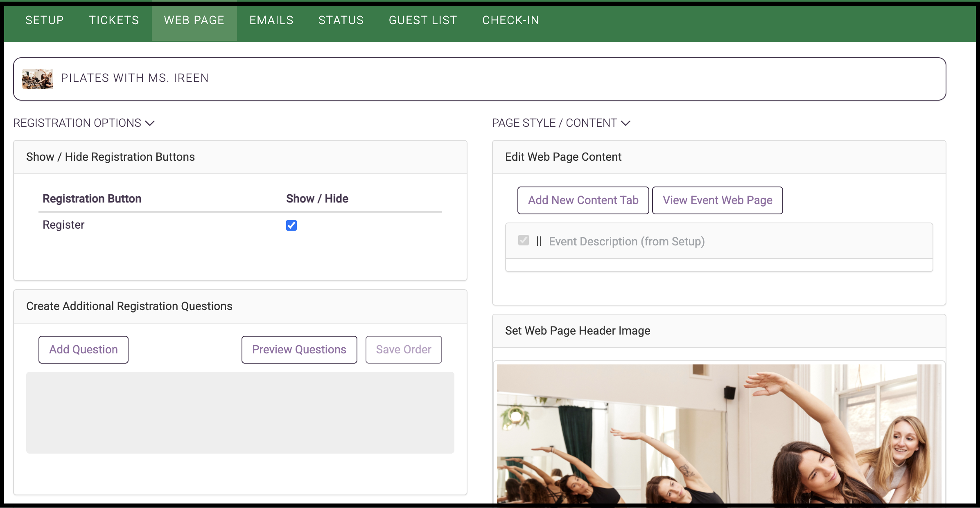Go to the EMAILS tab
The height and width of the screenshot is (508, 980).
271,20
